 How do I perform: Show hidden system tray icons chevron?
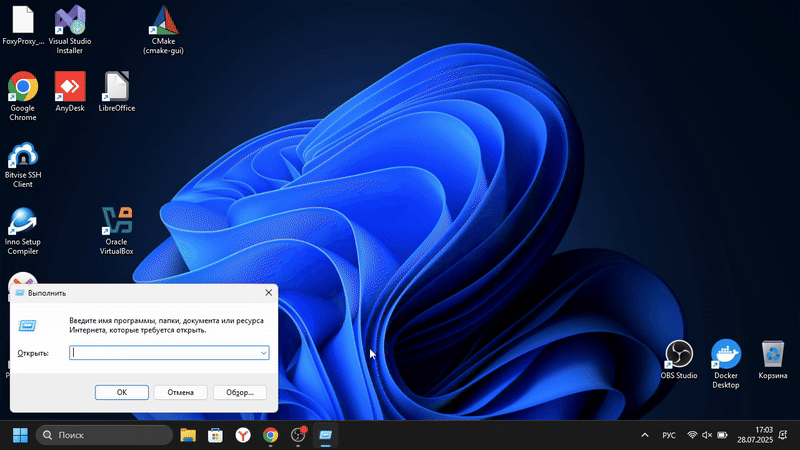point(644,436)
